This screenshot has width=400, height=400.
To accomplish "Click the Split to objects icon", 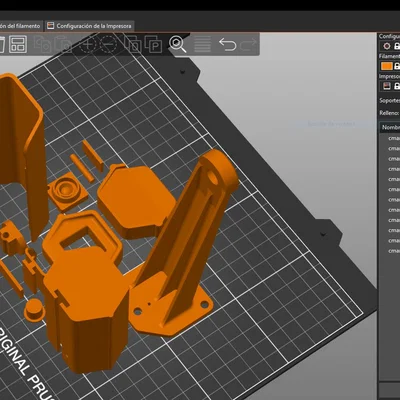I will pos(133,44).
